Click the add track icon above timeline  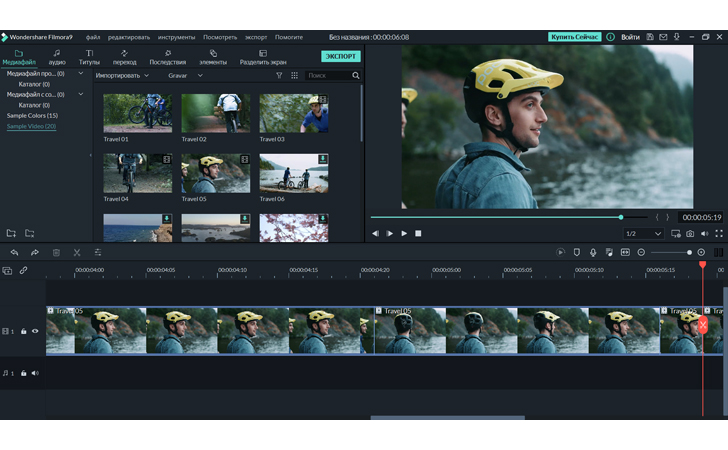tap(7, 271)
